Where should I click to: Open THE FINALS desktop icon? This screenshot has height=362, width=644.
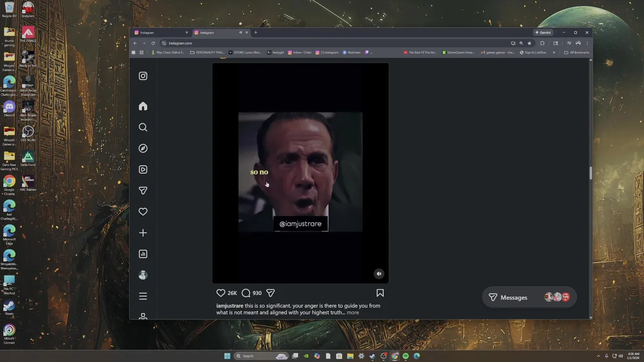coord(28,34)
